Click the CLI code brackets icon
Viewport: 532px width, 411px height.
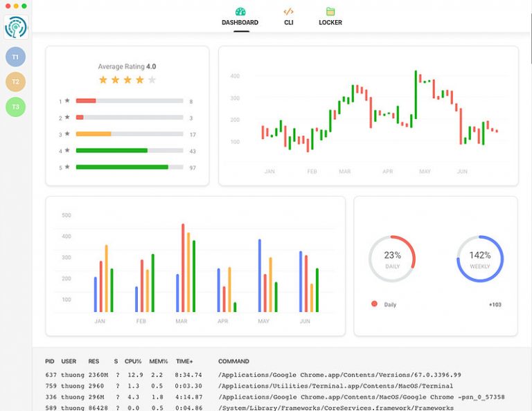tap(288, 12)
